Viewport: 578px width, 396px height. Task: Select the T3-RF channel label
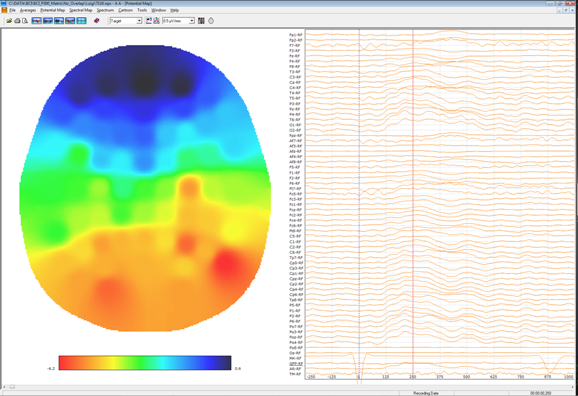(295, 72)
